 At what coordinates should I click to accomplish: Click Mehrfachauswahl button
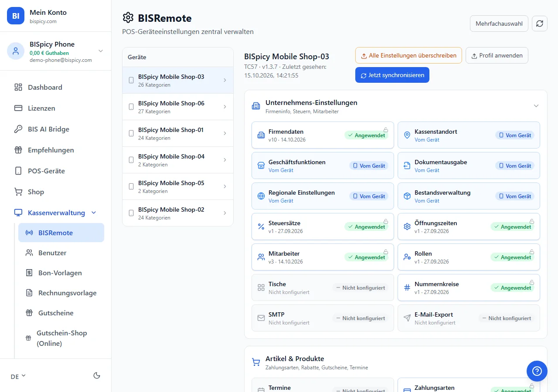click(x=499, y=24)
